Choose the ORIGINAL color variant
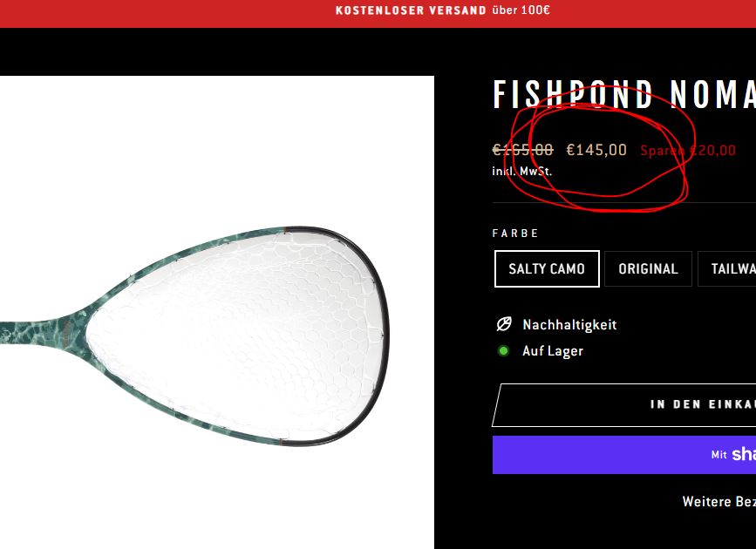 pyautogui.click(x=648, y=268)
